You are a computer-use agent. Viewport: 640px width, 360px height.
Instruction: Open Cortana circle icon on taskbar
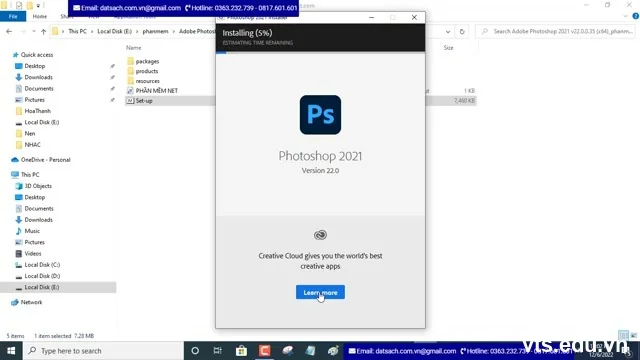coord(195,351)
